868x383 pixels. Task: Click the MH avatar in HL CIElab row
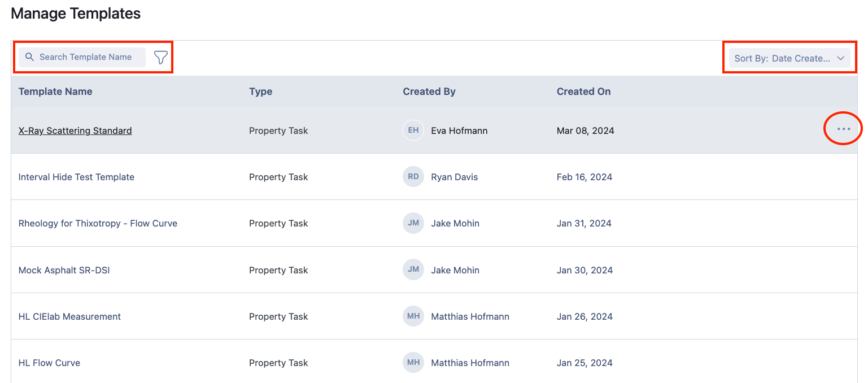(413, 316)
